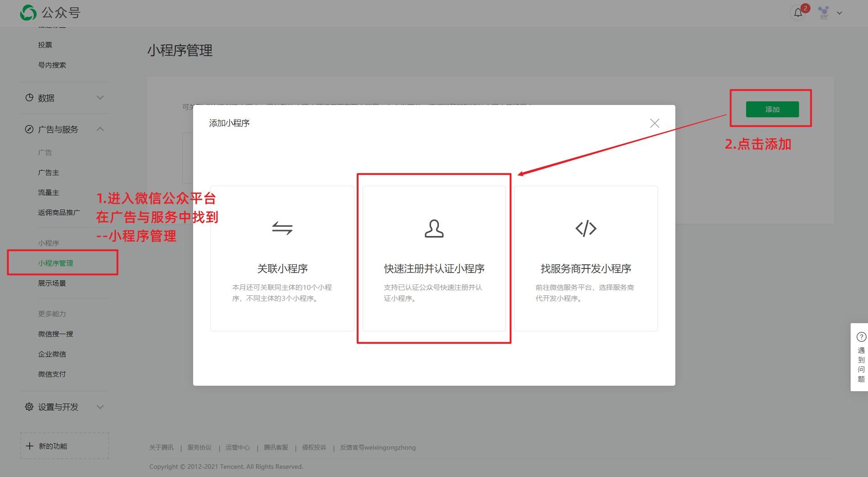The width and height of the screenshot is (868, 477).
Task: Open 广告主 in the sidebar
Action: 48,173
